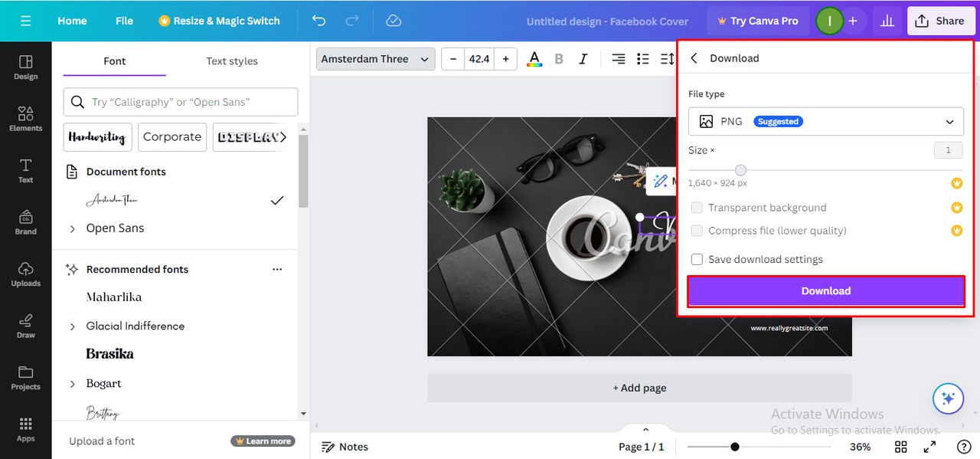Switch to the Text styles tab

point(232,61)
